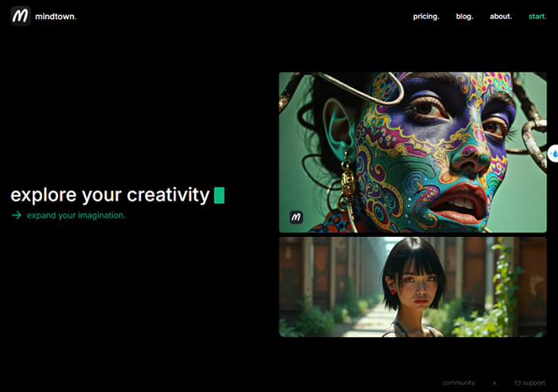Image resolution: width=558 pixels, height=392 pixels.
Task: Open the floating droplet widget at edge
Action: pyautogui.click(x=553, y=153)
